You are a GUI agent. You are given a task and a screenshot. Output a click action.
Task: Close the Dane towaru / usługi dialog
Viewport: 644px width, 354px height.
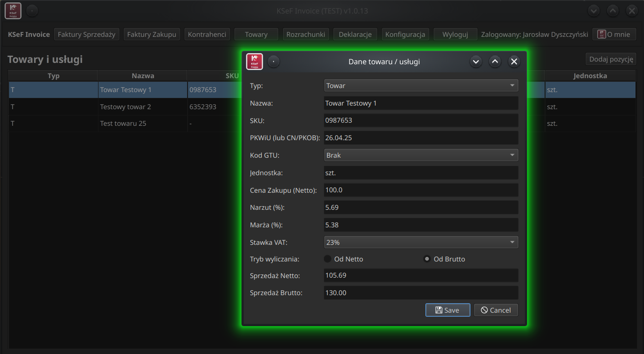coord(514,62)
